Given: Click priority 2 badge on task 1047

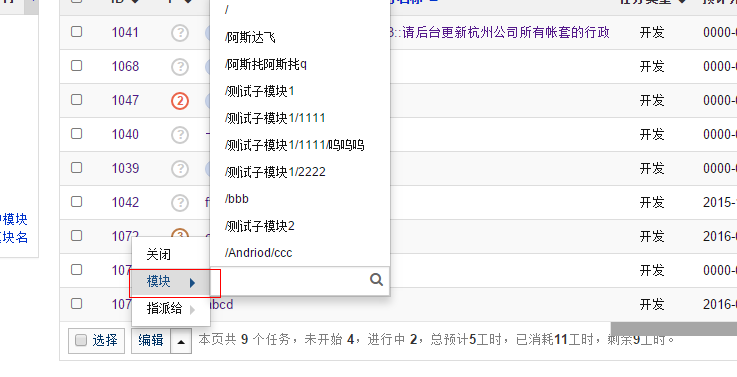Looking at the screenshot, I should [x=180, y=101].
